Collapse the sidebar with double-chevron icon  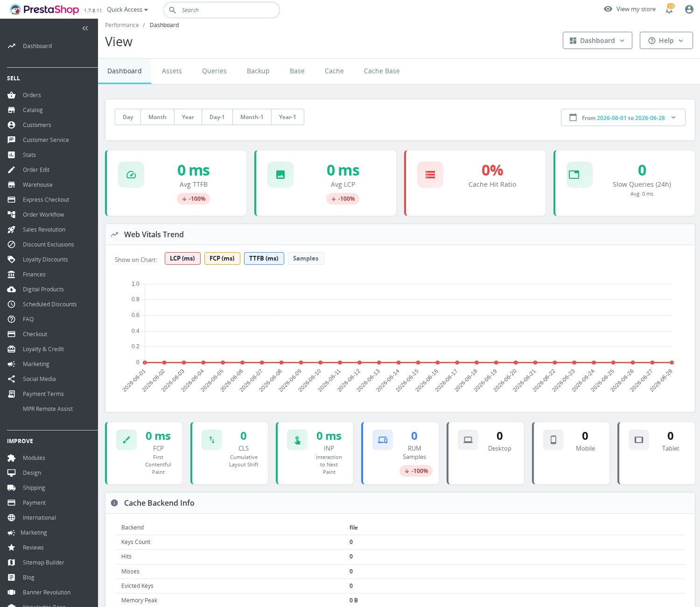[x=85, y=28]
